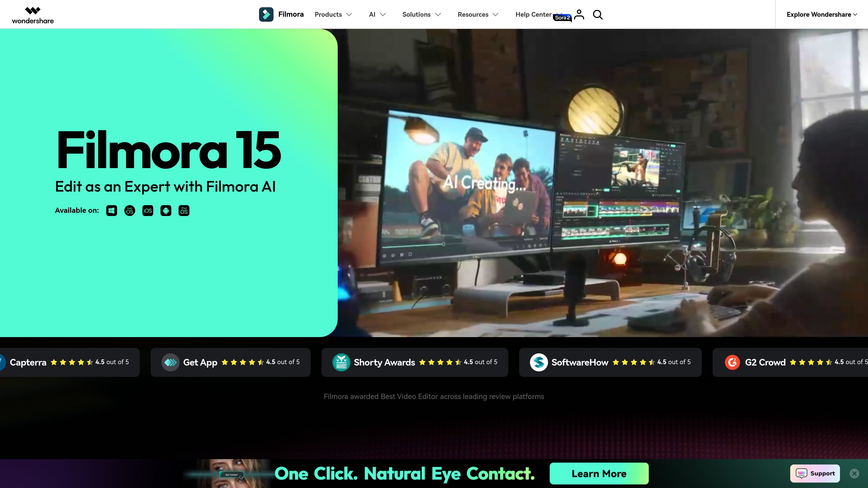This screenshot has height=488, width=868.
Task: Expand the Resources menu
Action: (x=478, y=14)
